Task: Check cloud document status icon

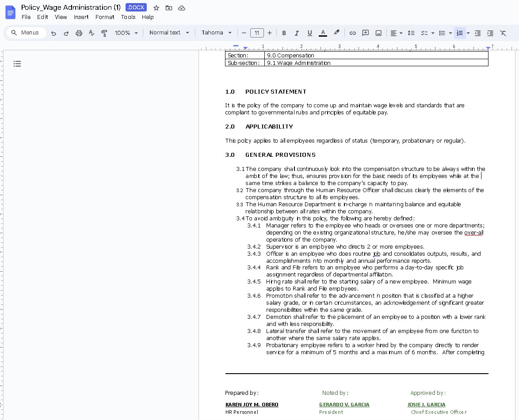Action: [182, 8]
